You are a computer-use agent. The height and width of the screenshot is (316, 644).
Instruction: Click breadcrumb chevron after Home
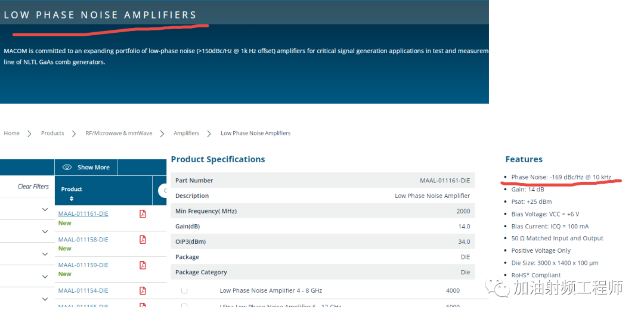click(x=29, y=134)
